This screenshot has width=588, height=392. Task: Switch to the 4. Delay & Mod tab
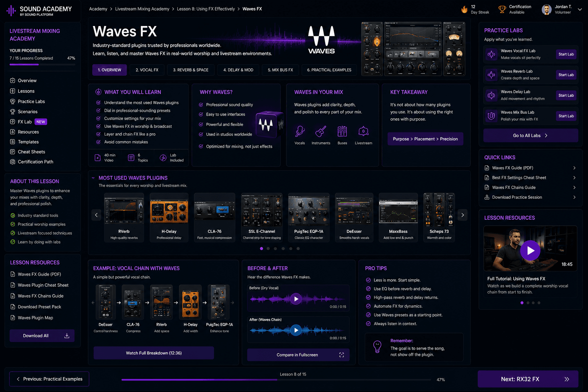[238, 70]
